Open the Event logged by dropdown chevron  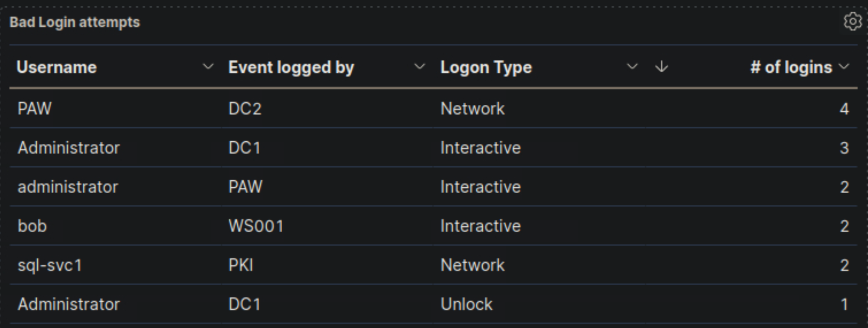419,67
